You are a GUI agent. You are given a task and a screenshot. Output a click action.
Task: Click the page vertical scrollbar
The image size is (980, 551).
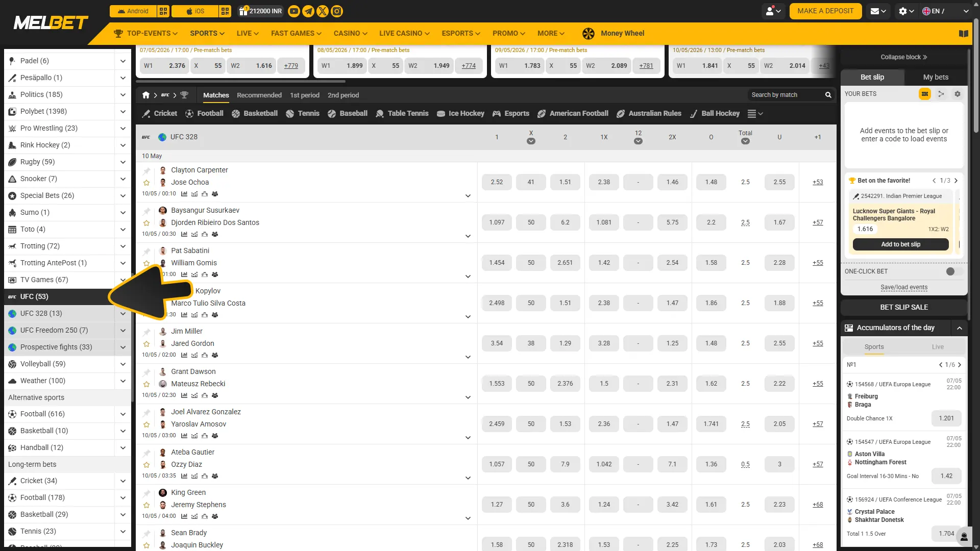(x=976, y=77)
